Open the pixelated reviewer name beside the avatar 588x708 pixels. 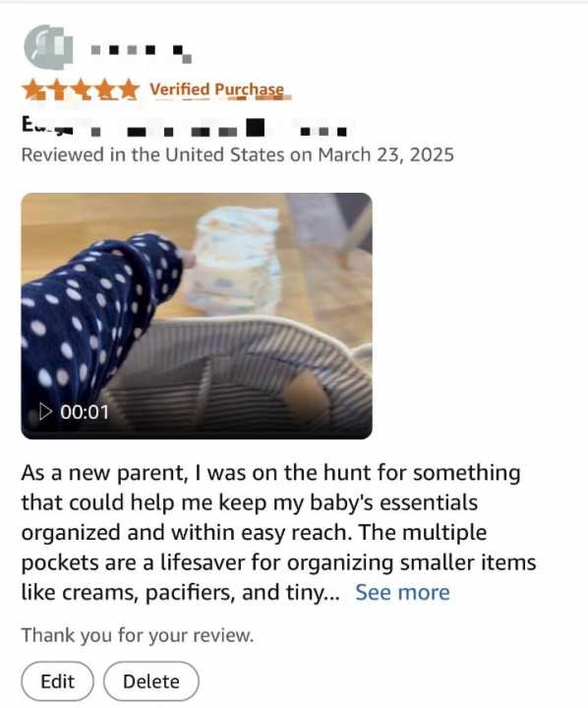(x=141, y=52)
